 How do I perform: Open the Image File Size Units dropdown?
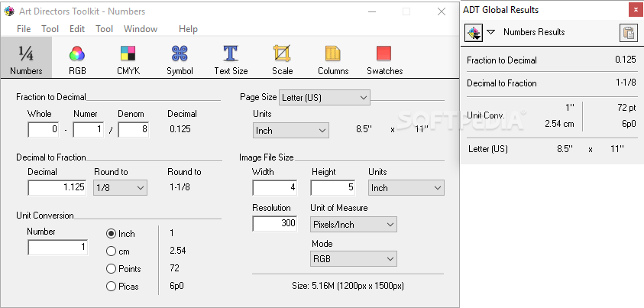[x=406, y=188]
